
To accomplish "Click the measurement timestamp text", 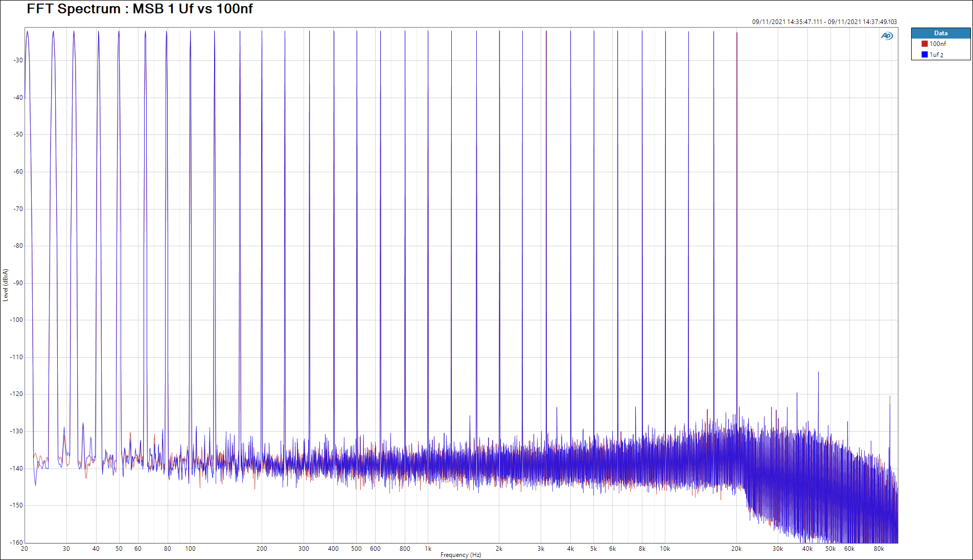I will tap(824, 22).
